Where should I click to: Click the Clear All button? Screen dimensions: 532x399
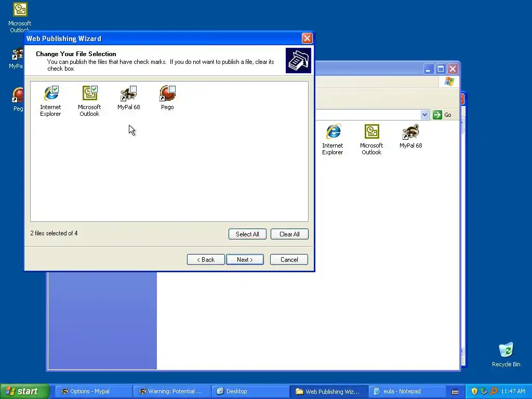tap(289, 234)
